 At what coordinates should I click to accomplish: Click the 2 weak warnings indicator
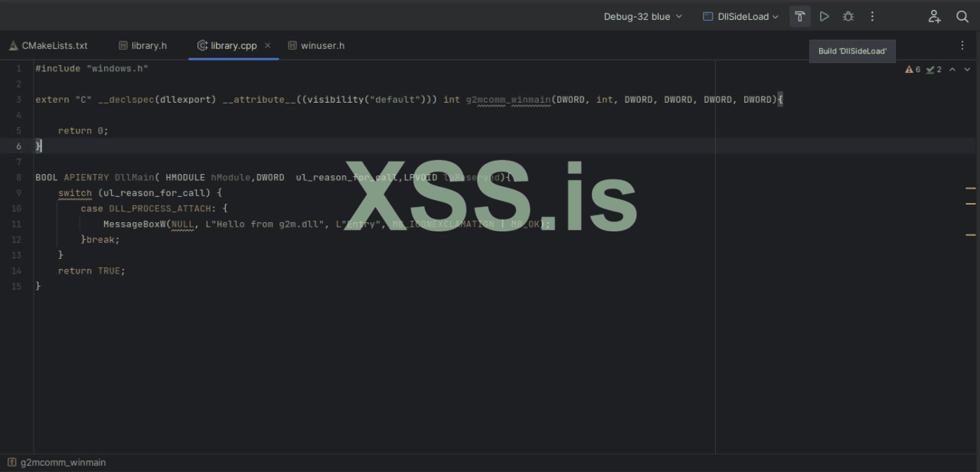pos(933,69)
